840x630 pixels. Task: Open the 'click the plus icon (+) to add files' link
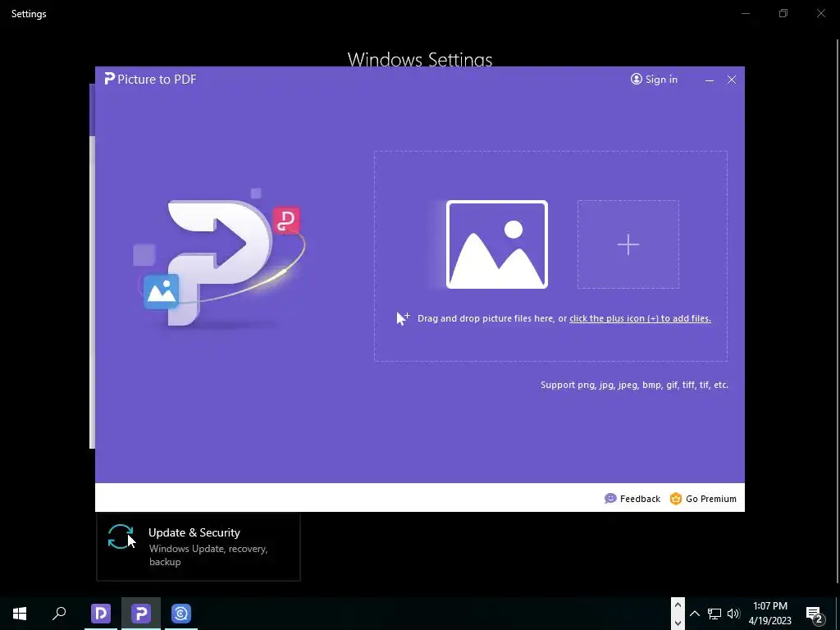click(640, 318)
